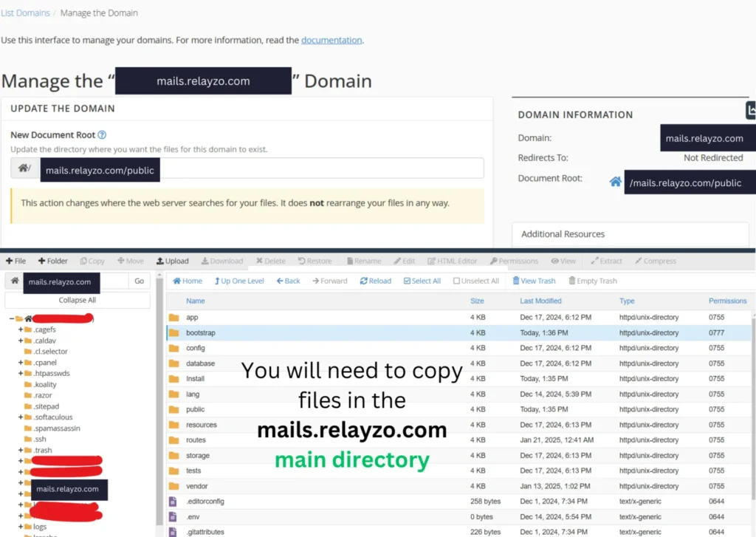The width and height of the screenshot is (756, 537).
Task: Create a new folder with + Folder
Action: (x=52, y=261)
